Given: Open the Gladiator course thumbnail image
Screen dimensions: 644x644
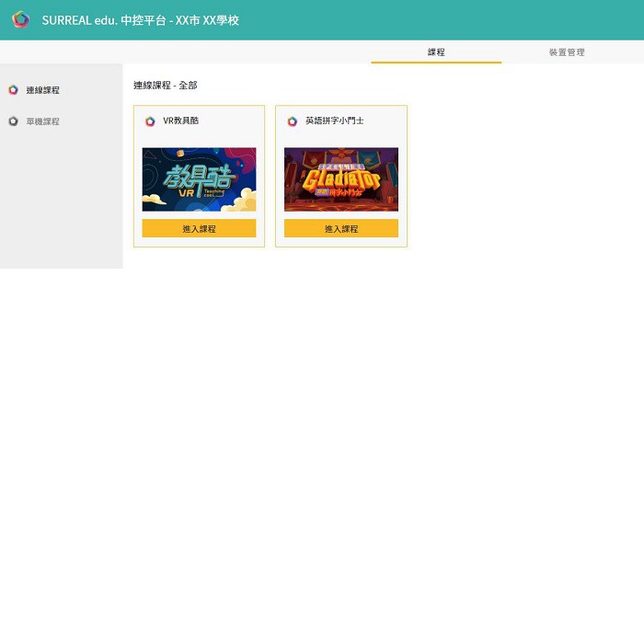Looking at the screenshot, I should [340, 179].
